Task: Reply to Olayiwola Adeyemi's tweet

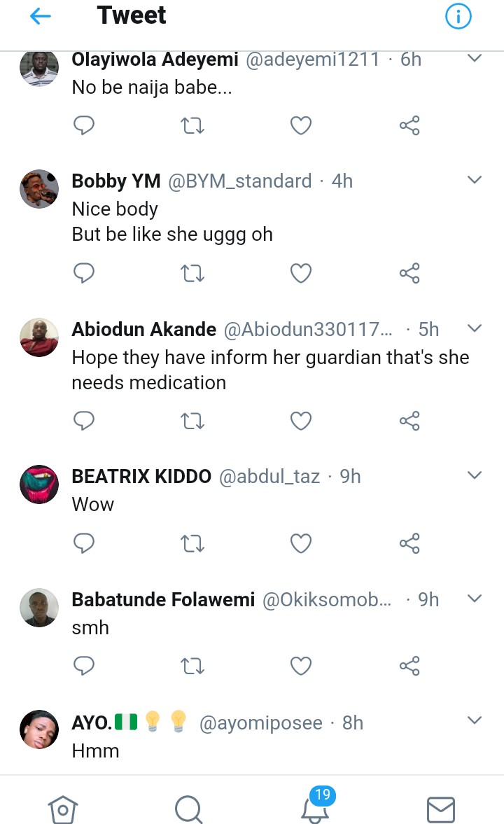Action: coord(84,126)
